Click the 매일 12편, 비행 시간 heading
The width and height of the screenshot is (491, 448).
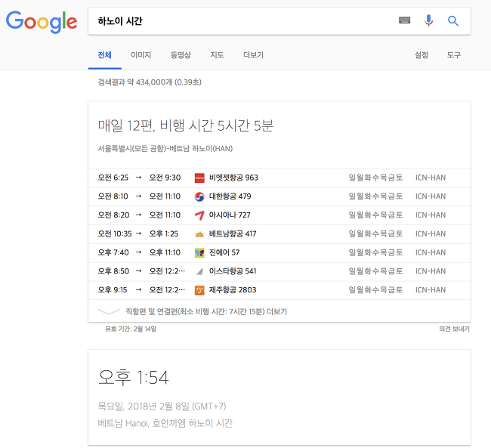point(186,125)
